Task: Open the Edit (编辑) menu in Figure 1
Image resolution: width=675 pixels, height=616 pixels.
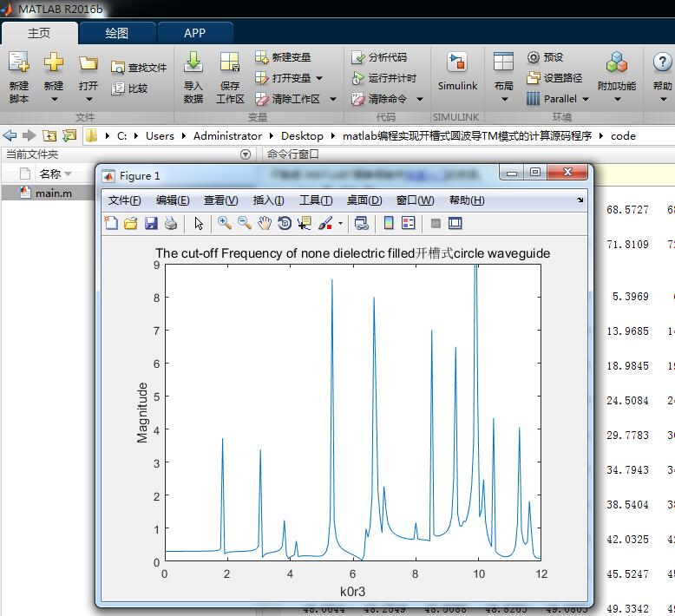Action: (x=173, y=200)
